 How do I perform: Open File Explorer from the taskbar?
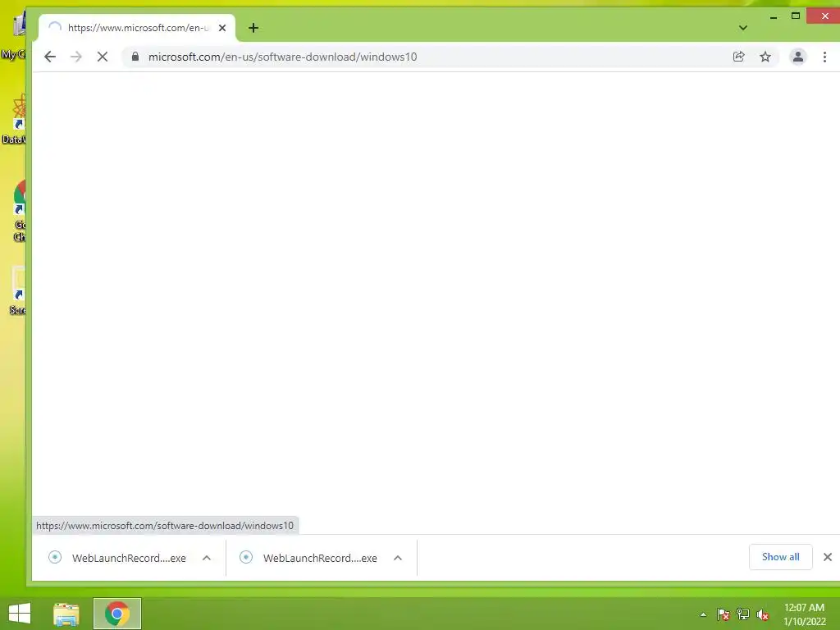[x=66, y=614]
